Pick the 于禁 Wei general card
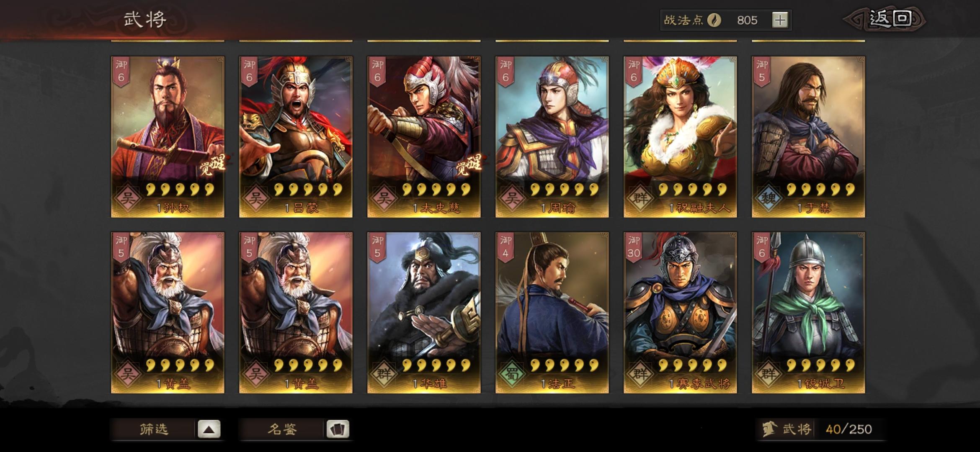The height and width of the screenshot is (452, 980). (x=808, y=137)
